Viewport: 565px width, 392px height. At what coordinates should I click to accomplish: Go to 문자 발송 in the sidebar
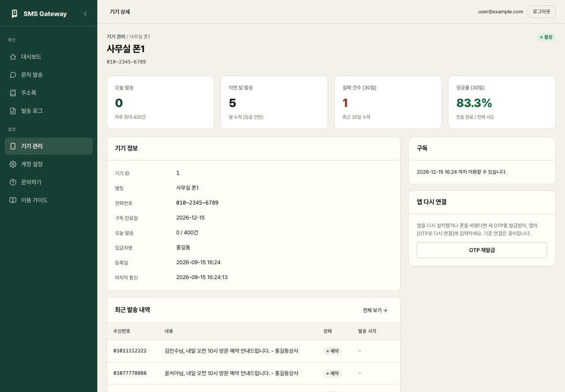[x=49, y=75]
